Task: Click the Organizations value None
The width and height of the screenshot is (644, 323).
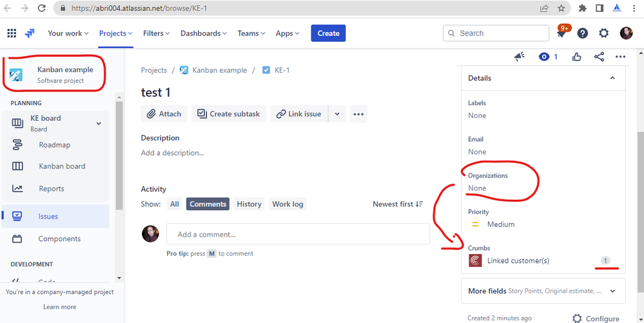Action: point(477,188)
